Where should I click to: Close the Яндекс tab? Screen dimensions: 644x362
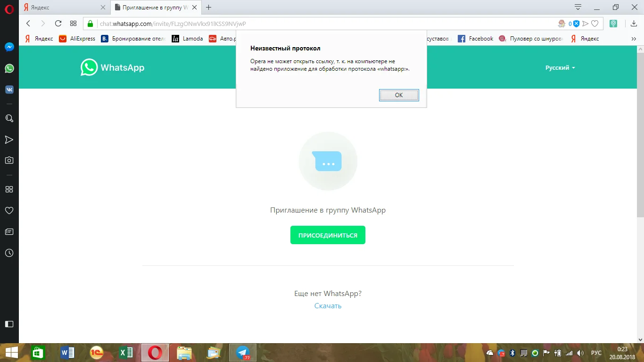click(x=103, y=8)
